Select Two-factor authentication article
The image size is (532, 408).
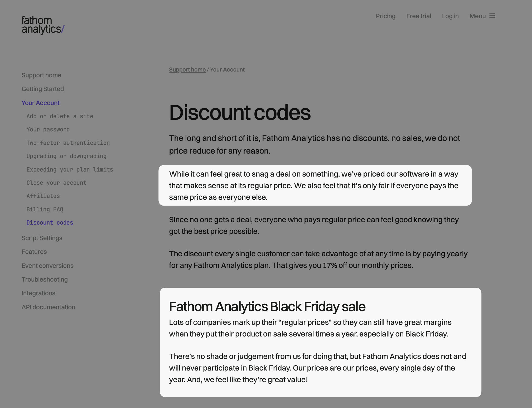68,143
